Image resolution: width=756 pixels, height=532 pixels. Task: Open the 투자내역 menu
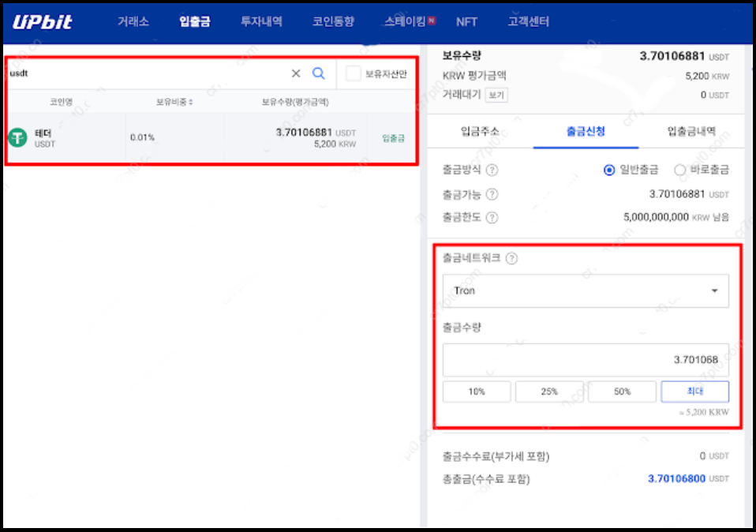(261, 21)
